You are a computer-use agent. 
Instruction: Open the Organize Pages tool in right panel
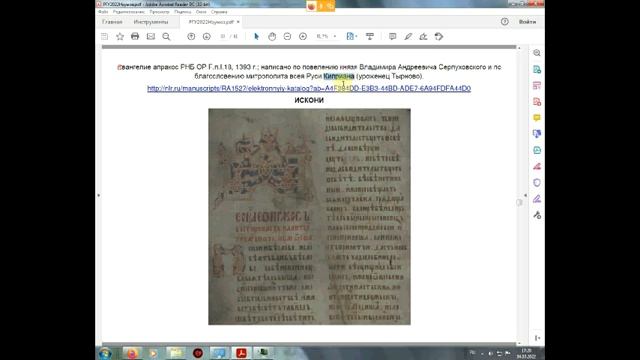click(537, 150)
